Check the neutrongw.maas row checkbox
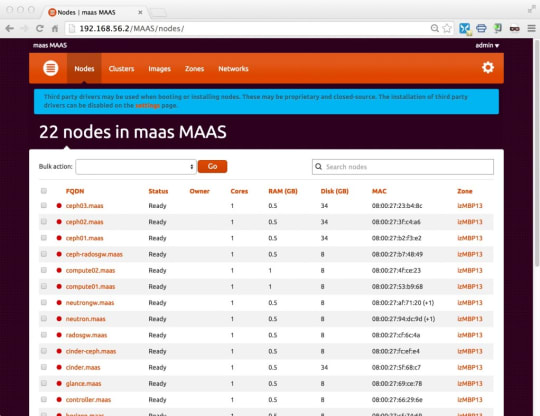This screenshot has width=540, height=416. tap(44, 302)
